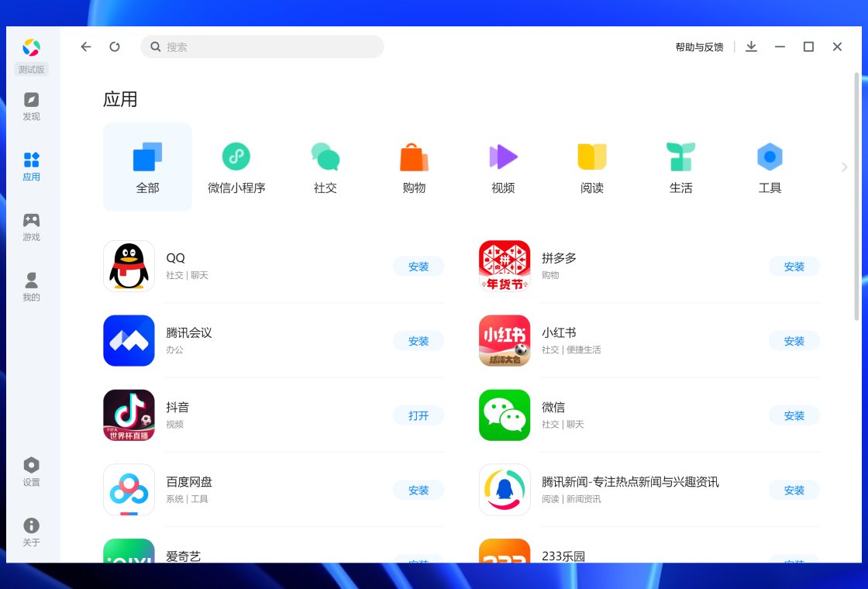Click the back arrow in the top bar
Screen dimensions: 868x589
point(86,46)
